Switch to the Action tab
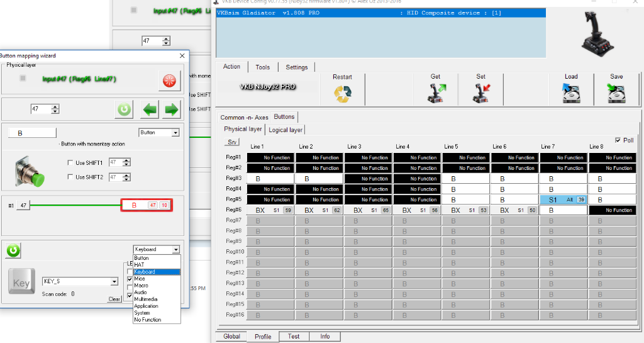 tap(231, 67)
